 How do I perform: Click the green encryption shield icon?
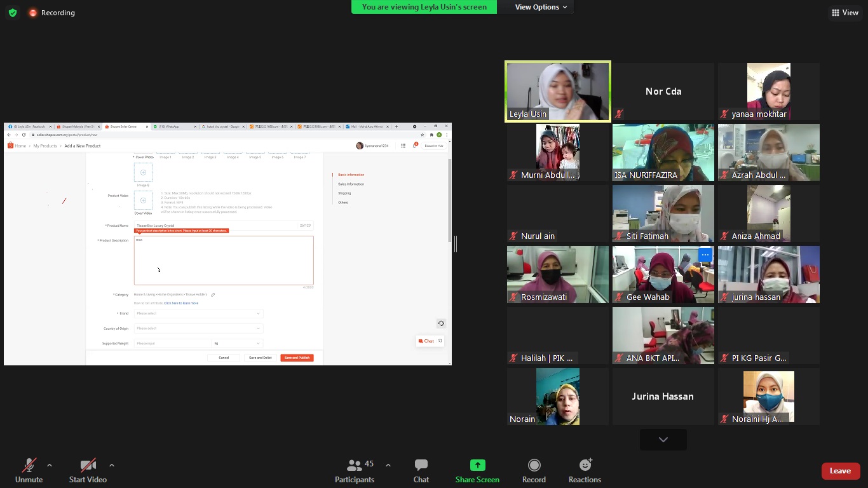13,13
